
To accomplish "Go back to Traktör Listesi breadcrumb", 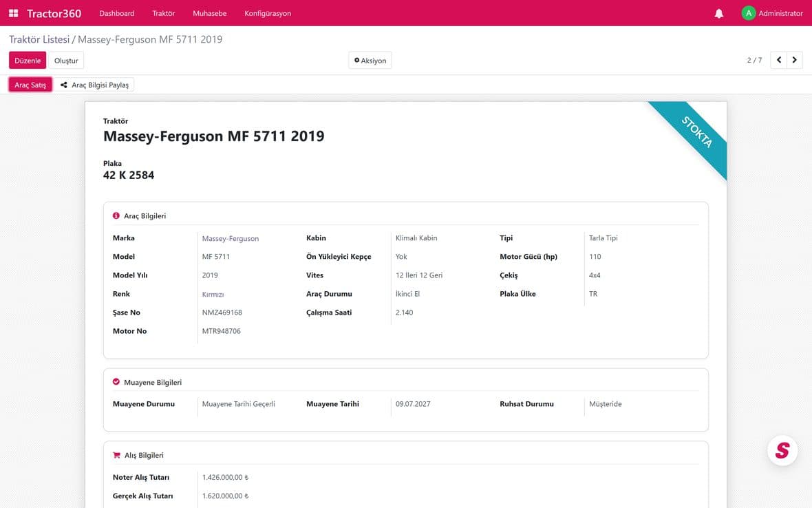I will (39, 39).
